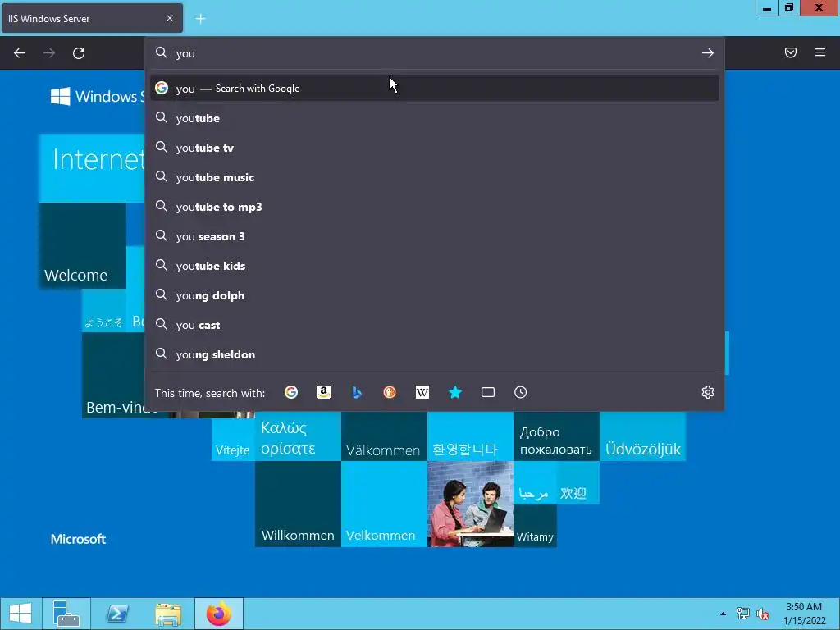Open search settings gear icon

[708, 392]
